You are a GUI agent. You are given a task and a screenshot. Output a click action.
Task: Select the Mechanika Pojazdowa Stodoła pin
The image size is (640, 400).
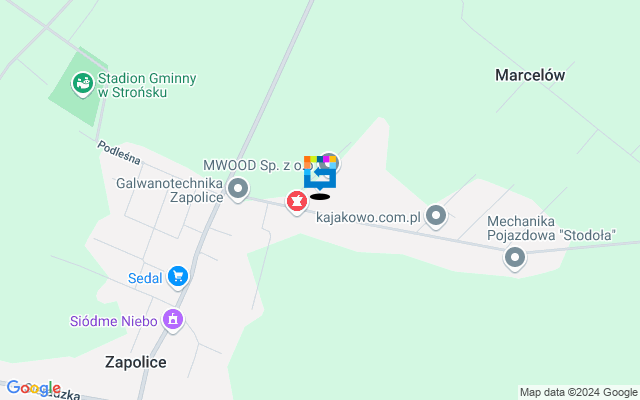tap(515, 258)
